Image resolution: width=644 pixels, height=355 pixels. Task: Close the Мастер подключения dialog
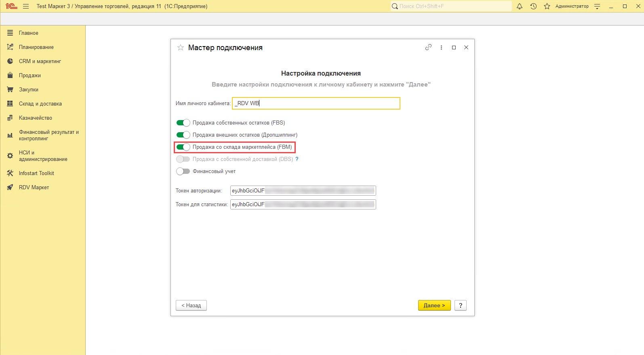point(466,47)
